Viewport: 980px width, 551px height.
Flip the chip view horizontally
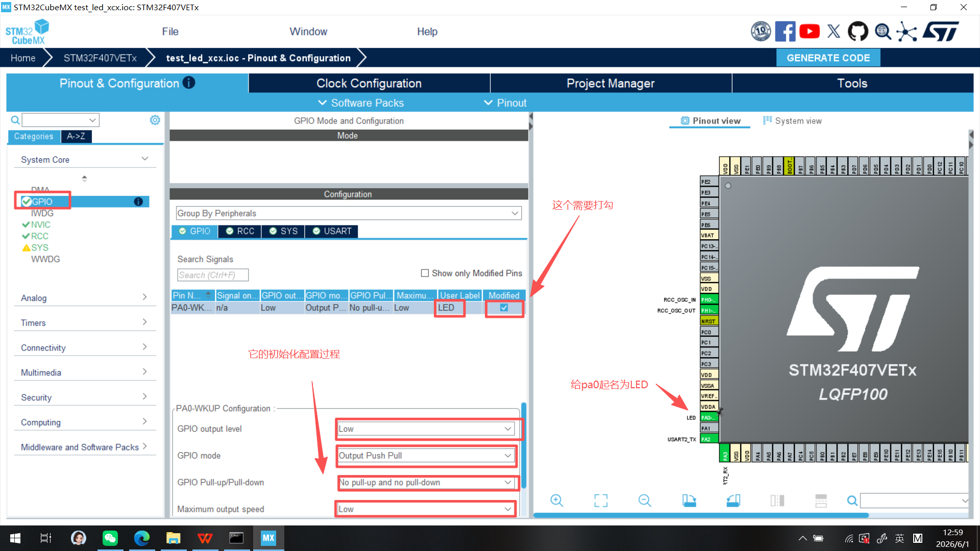click(777, 500)
